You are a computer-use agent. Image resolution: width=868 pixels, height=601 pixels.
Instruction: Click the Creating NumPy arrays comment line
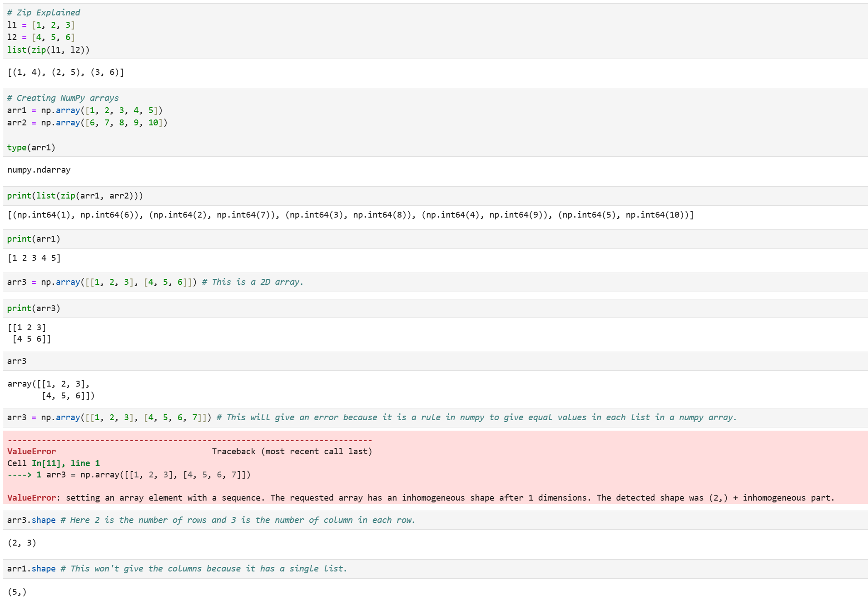click(x=63, y=98)
